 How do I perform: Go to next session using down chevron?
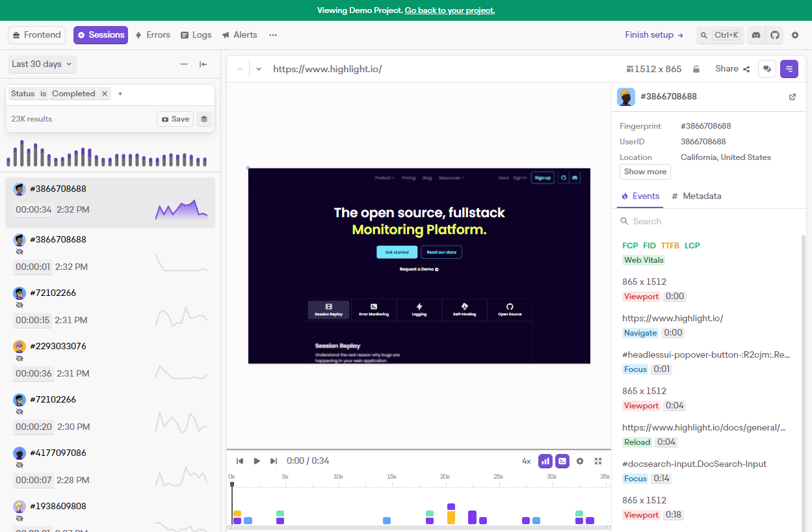click(x=259, y=69)
